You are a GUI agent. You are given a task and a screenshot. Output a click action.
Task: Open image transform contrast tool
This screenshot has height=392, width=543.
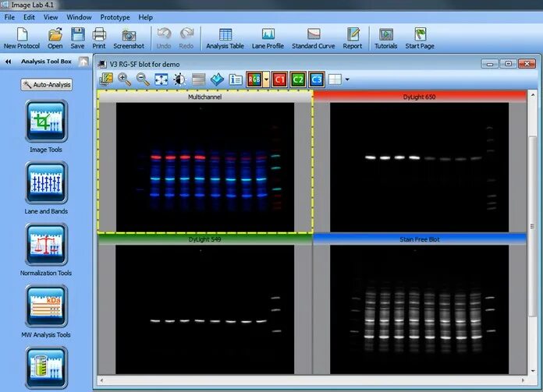[x=179, y=79]
